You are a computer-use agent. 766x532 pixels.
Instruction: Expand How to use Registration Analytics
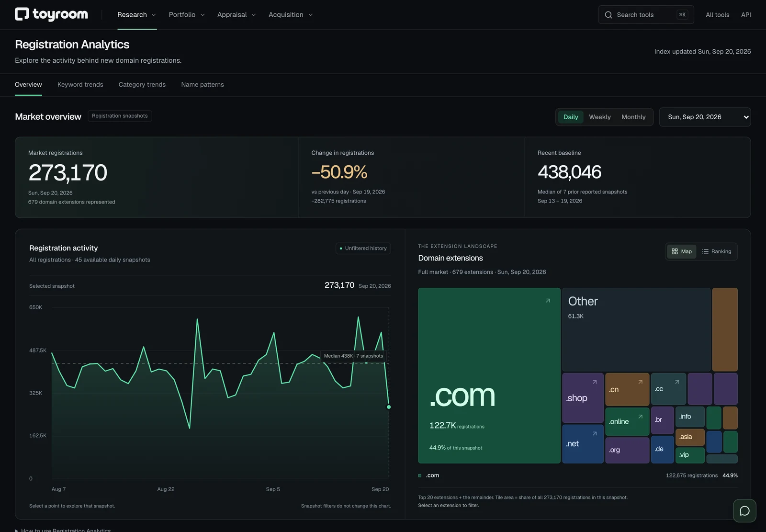point(63,530)
